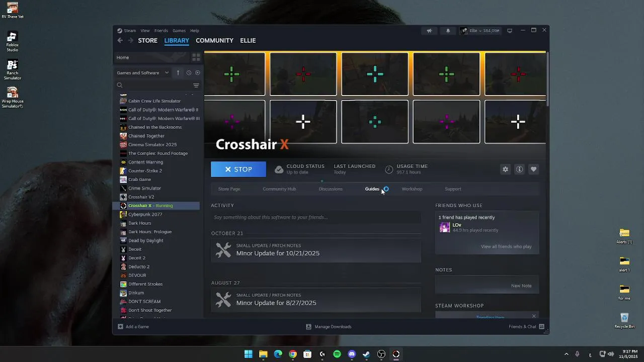Click the Add a Game plus icon
The image size is (644, 362).
pyautogui.click(x=120, y=326)
